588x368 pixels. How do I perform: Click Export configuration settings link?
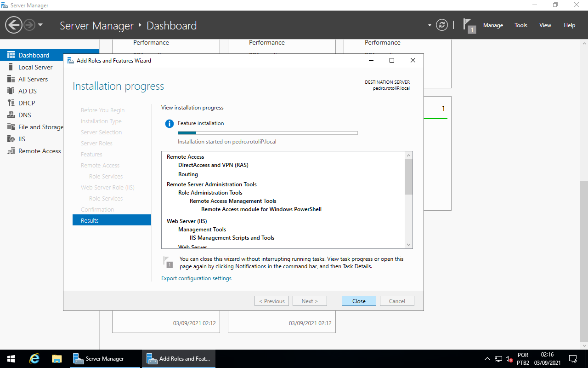click(196, 278)
